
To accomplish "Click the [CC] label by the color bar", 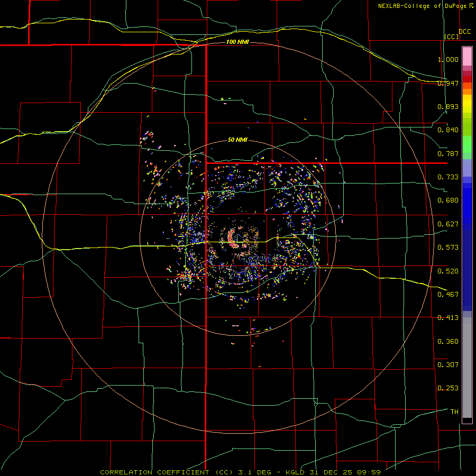I will 452,36.
